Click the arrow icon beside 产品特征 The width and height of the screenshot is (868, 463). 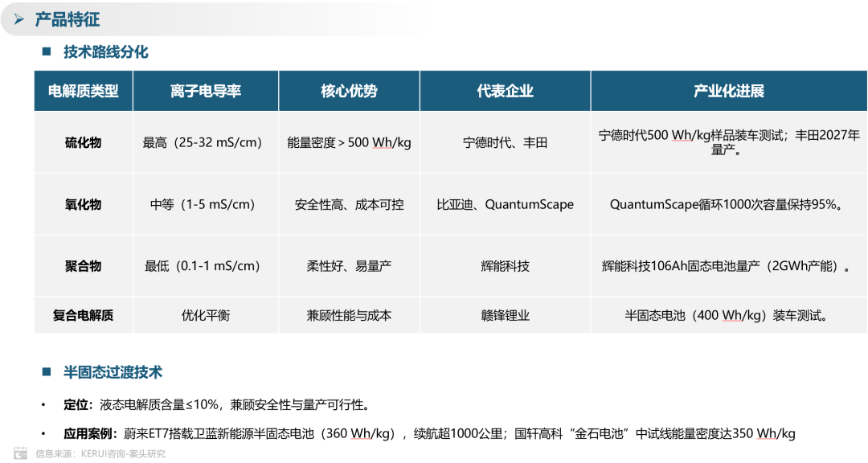point(19,20)
